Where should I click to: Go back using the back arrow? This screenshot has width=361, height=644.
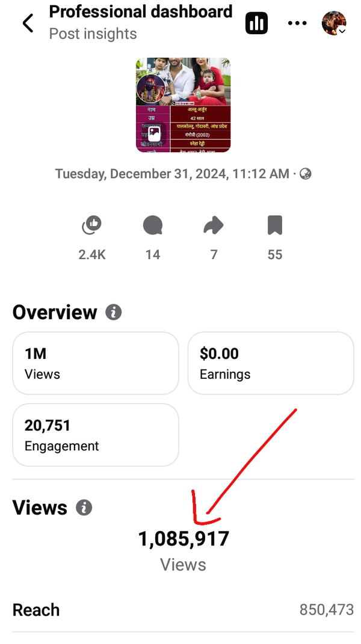[x=28, y=23]
